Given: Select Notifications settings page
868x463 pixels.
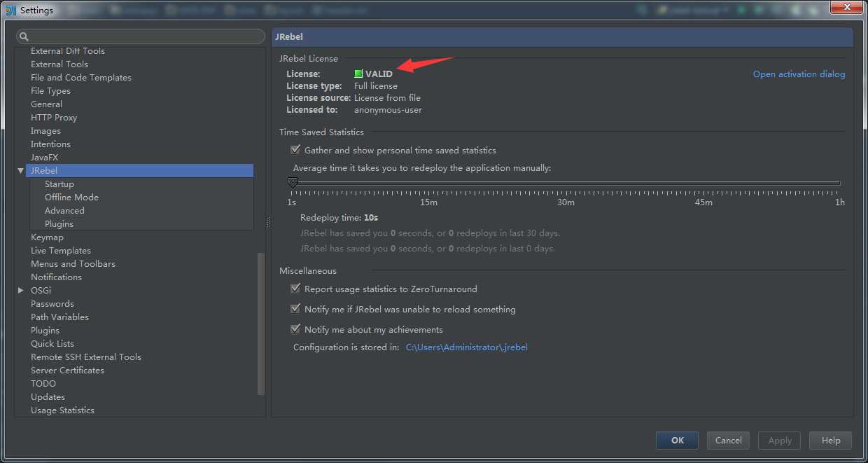Looking at the screenshot, I should click(x=56, y=277).
